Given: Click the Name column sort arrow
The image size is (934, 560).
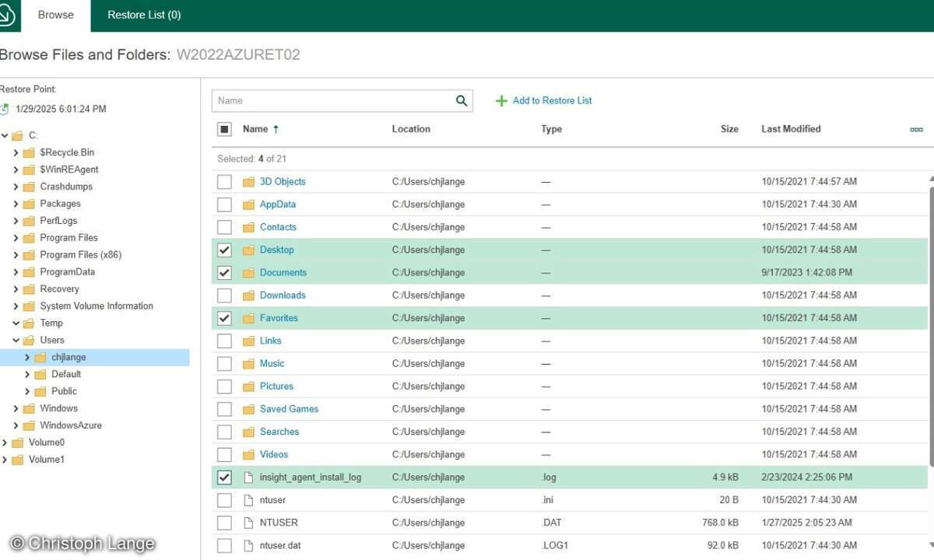Looking at the screenshot, I should (276, 129).
